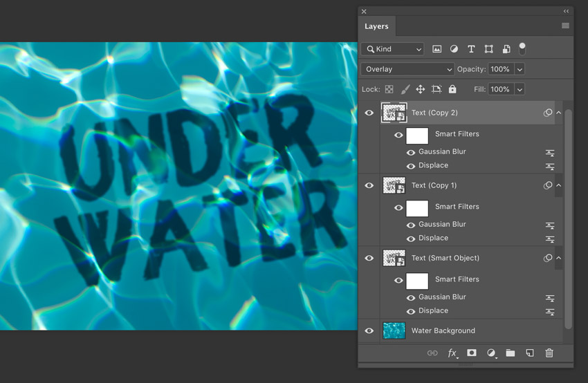The width and height of the screenshot is (588, 383).
Task: Open the Fill slider dropdown arrow
Action: click(520, 89)
